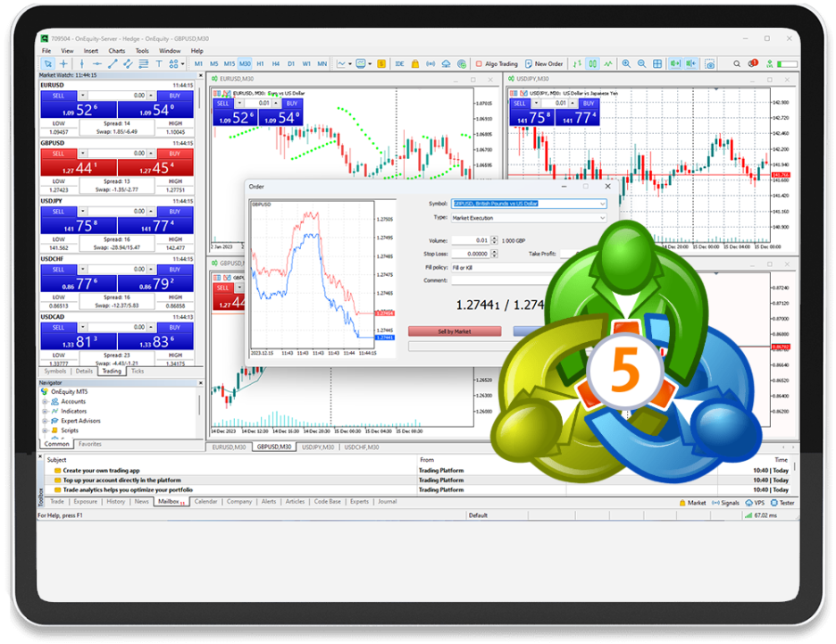Open the Symbol dropdown in Order dialog
The height and width of the screenshot is (644, 836).
pos(529,204)
